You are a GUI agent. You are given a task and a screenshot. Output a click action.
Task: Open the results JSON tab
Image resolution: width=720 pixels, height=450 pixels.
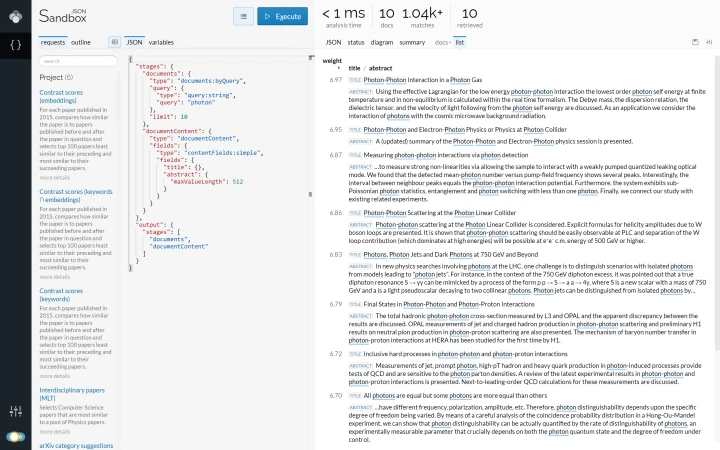333,42
